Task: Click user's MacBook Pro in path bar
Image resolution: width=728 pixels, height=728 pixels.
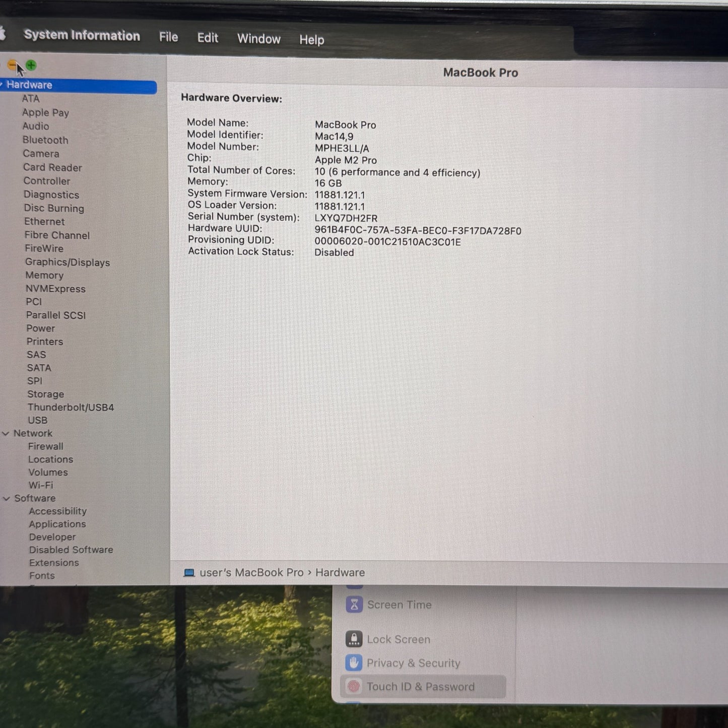Action: click(x=251, y=573)
